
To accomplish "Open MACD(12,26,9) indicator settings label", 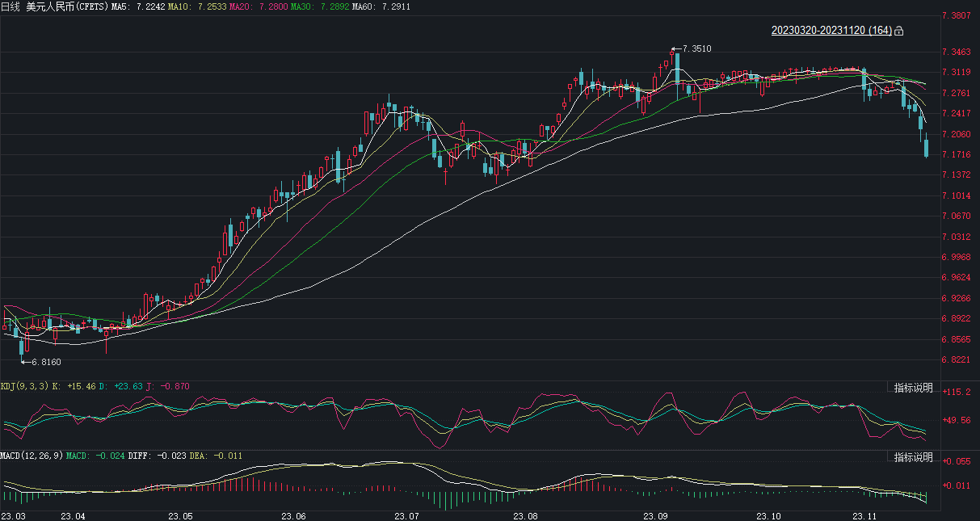I will tap(32, 456).
